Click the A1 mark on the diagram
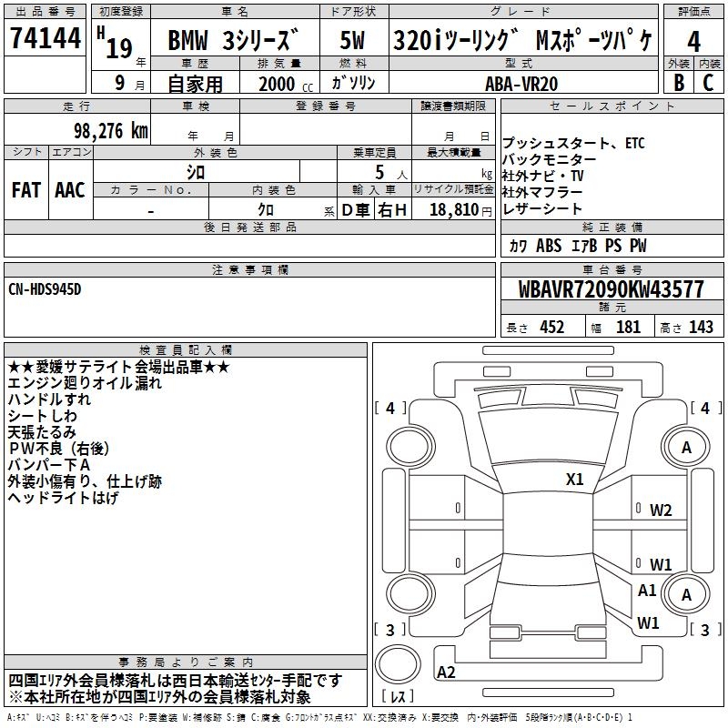Image resolution: width=728 pixels, height=728 pixels. pyautogui.click(x=647, y=591)
